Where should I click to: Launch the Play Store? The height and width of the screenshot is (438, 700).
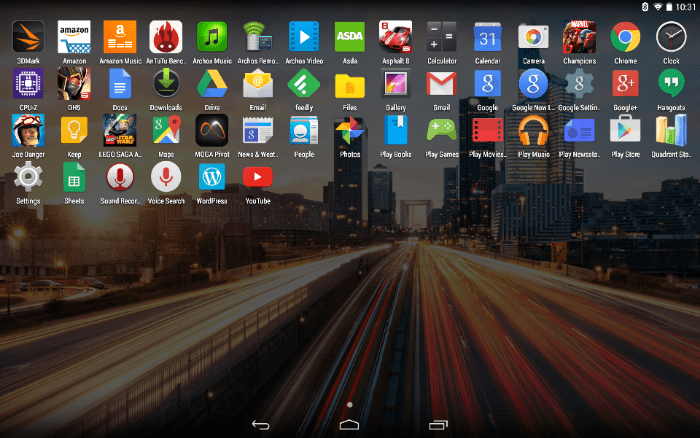pos(625,129)
